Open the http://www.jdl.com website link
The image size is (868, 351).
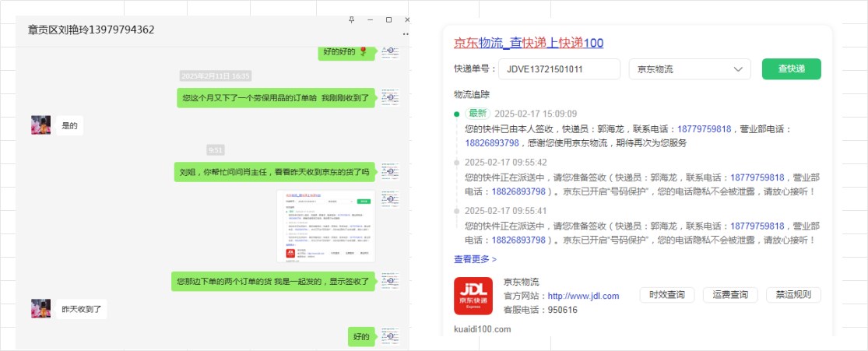(x=583, y=297)
